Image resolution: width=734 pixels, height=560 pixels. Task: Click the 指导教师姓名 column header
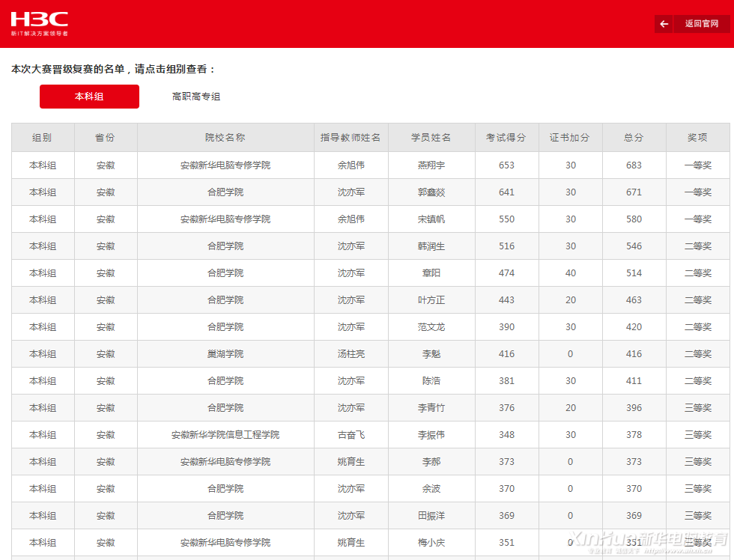tap(351, 138)
